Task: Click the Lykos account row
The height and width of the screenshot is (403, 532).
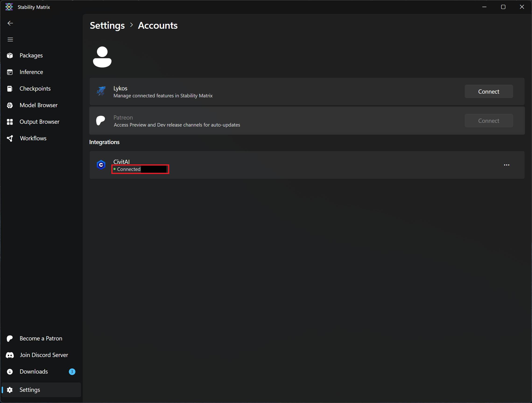Action: click(x=264, y=92)
